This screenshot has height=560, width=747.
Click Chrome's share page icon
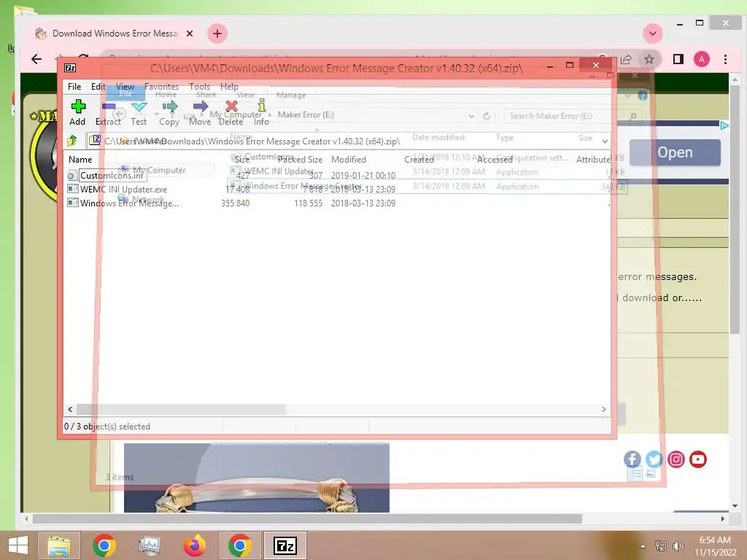click(626, 59)
